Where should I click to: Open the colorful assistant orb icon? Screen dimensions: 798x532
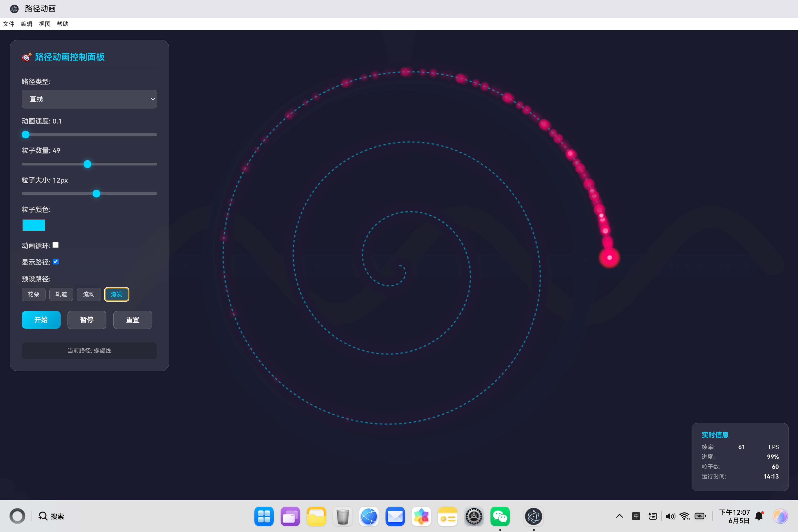[780, 516]
